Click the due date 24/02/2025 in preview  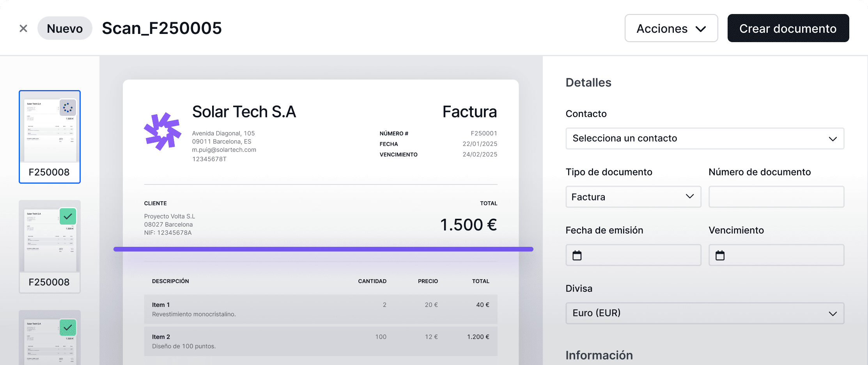480,154
